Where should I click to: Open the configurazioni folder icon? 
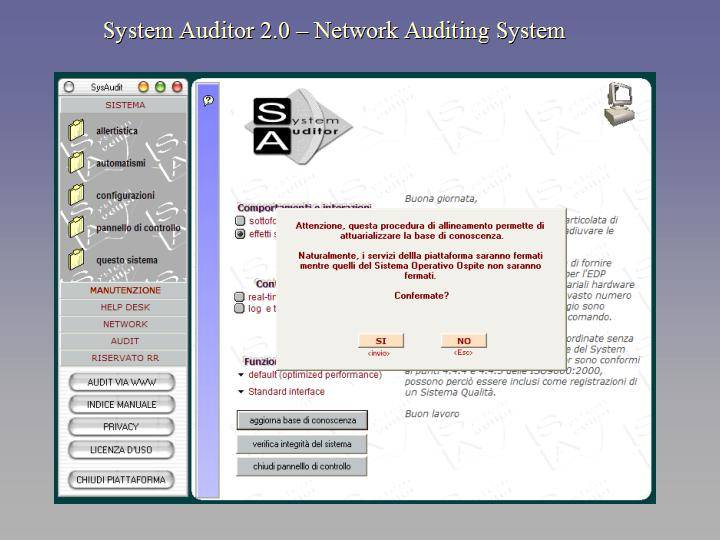[x=76, y=195]
